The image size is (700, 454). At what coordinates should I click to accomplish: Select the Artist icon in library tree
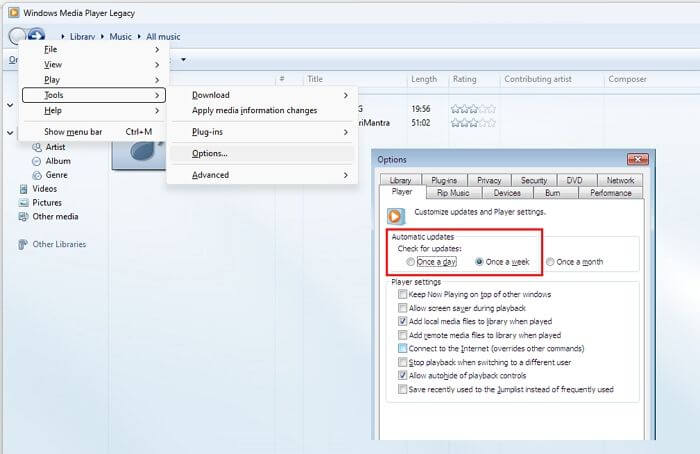(x=37, y=147)
